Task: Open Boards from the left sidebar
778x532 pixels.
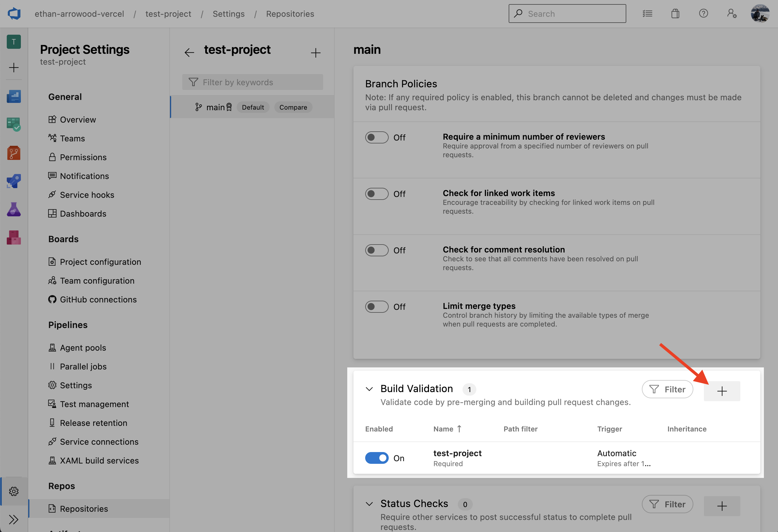Action: [x=14, y=124]
